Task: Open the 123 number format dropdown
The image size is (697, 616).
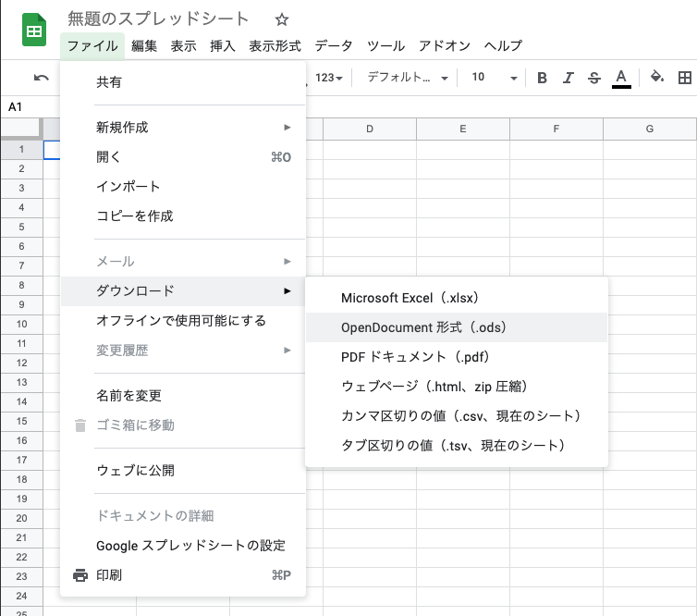Action: [329, 78]
